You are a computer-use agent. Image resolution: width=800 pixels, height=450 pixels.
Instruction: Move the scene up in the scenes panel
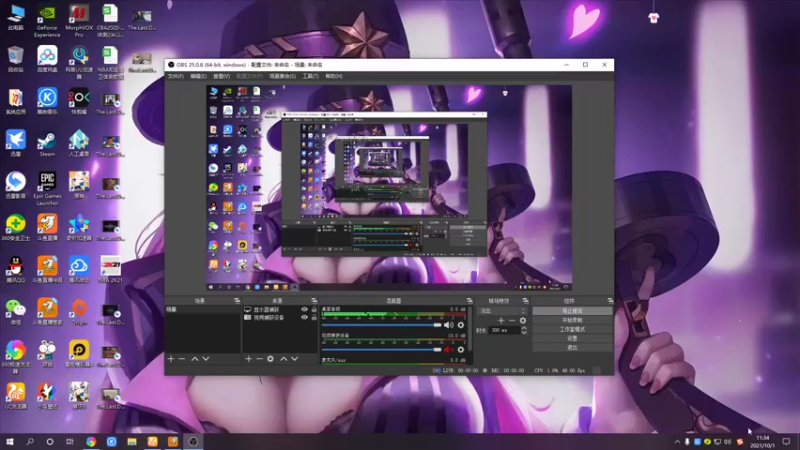tap(194, 359)
